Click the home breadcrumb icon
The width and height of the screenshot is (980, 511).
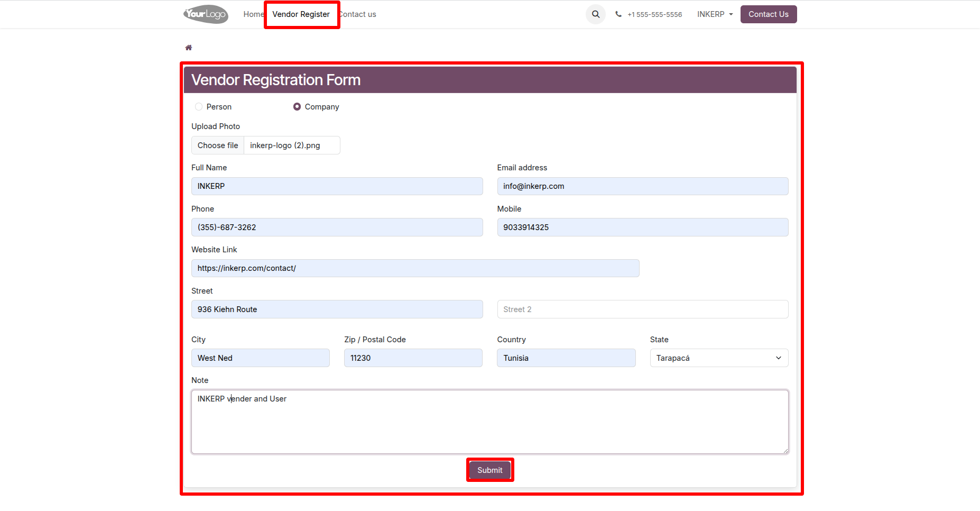(x=189, y=48)
